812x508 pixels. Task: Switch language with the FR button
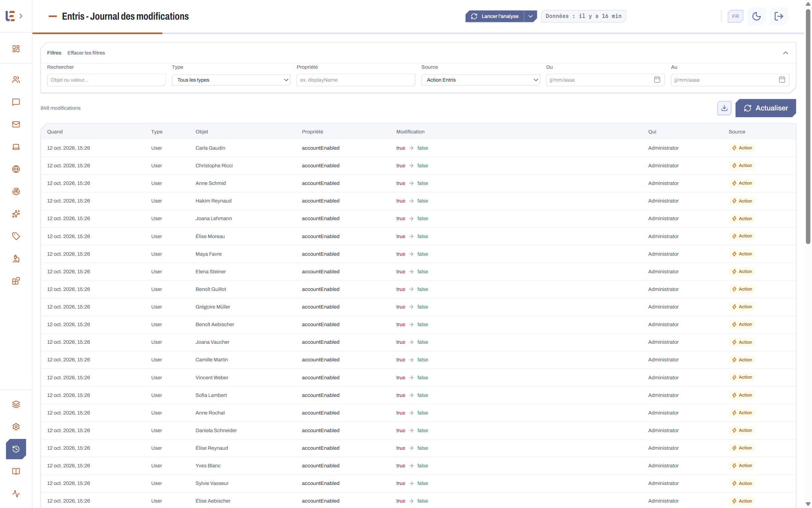[x=736, y=16]
